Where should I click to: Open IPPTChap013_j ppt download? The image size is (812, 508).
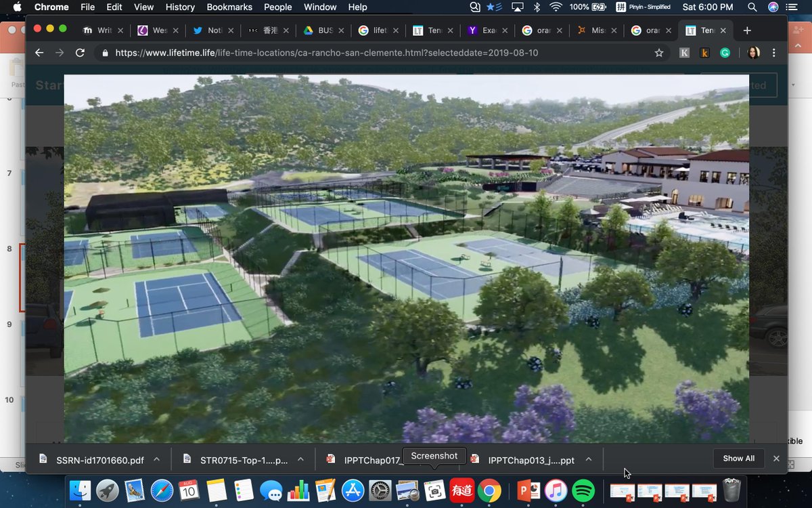(522, 460)
